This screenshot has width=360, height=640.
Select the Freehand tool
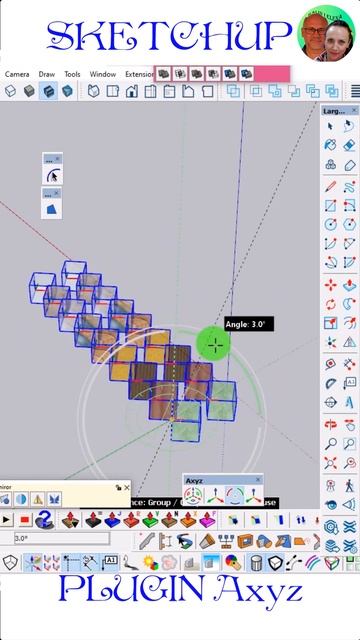pyautogui.click(x=349, y=187)
